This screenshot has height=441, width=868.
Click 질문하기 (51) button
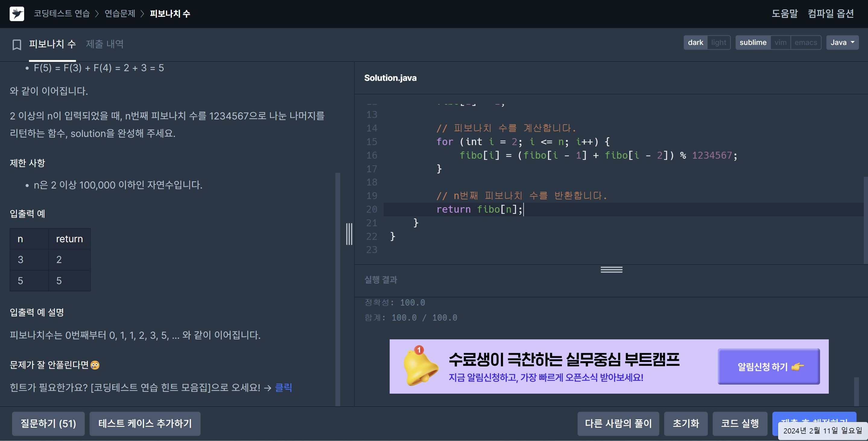tap(48, 424)
